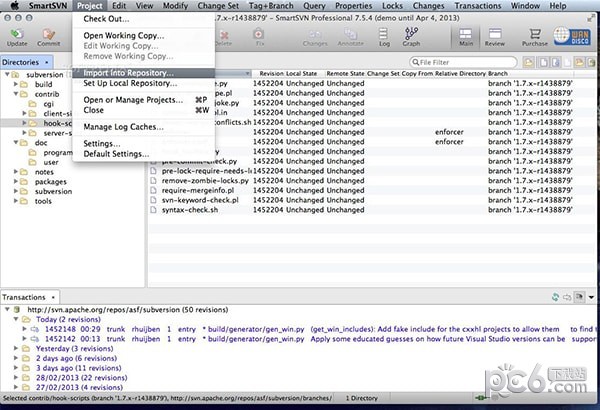
Task: Click the Changes toolbar icon
Action: click(x=315, y=37)
